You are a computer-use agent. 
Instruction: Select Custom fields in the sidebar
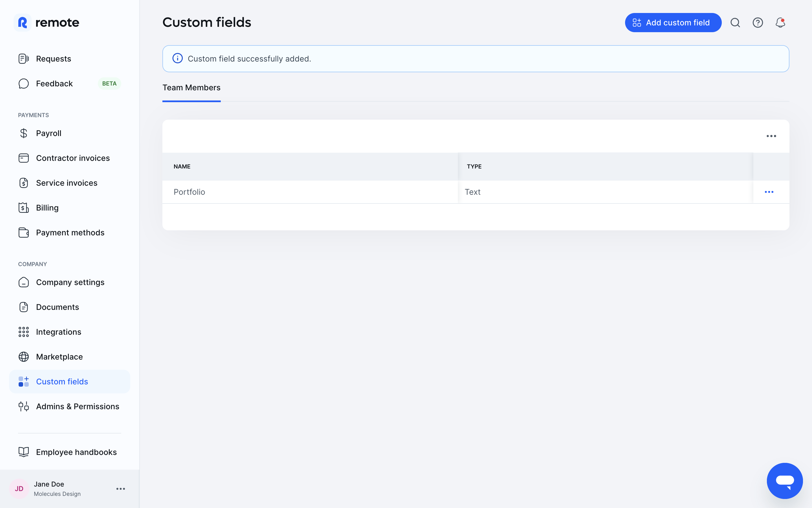(69, 382)
